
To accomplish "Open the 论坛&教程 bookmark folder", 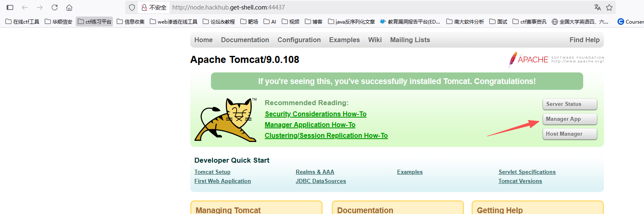I will [219, 22].
